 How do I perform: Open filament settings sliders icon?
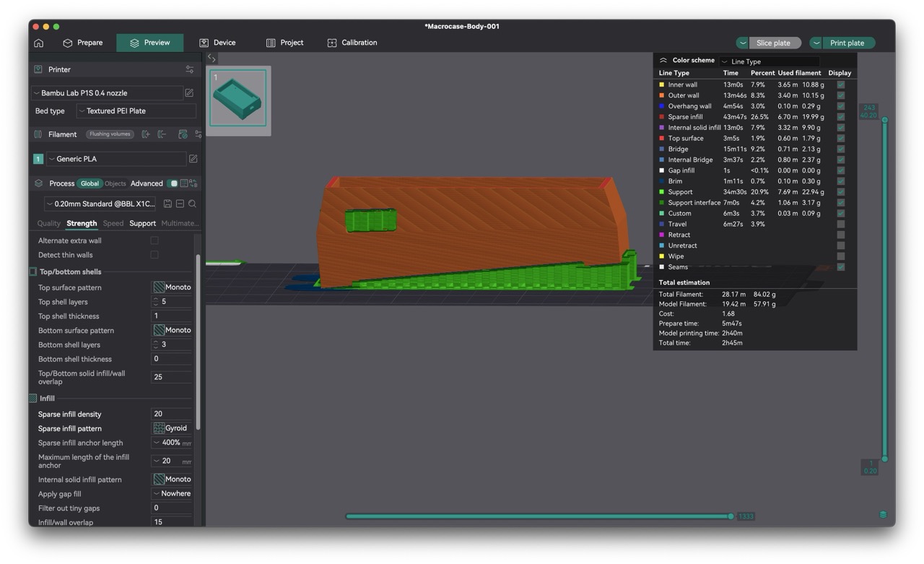coord(199,134)
